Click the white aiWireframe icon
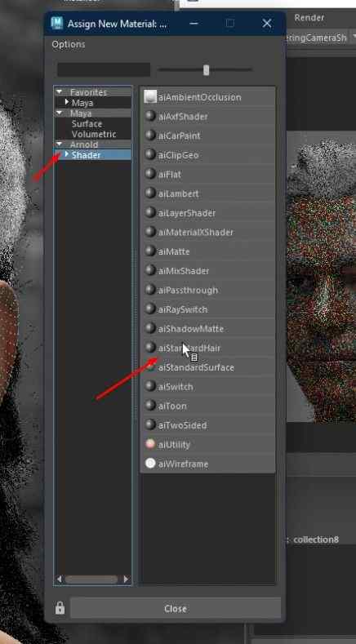The width and height of the screenshot is (356, 644). pos(150,464)
